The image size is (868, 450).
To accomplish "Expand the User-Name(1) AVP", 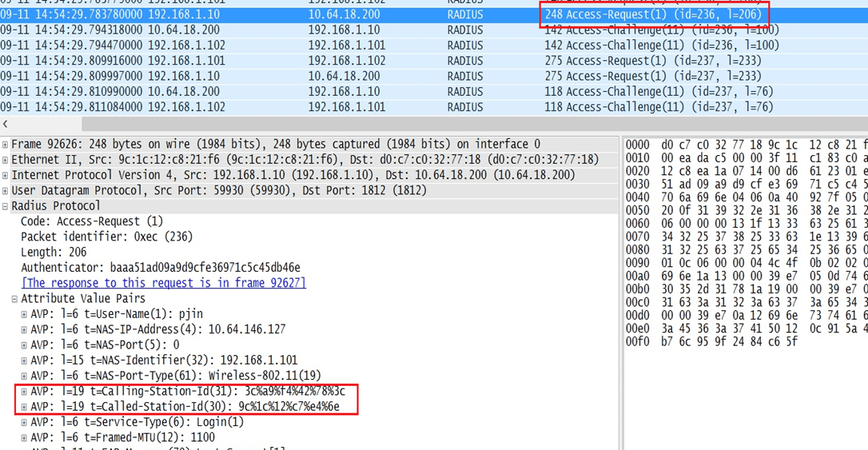I will click(24, 314).
